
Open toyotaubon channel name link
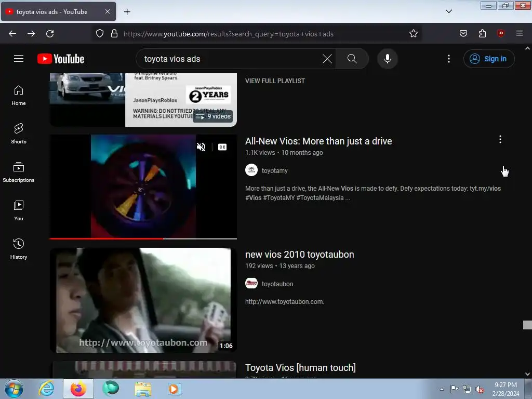pyautogui.click(x=277, y=284)
